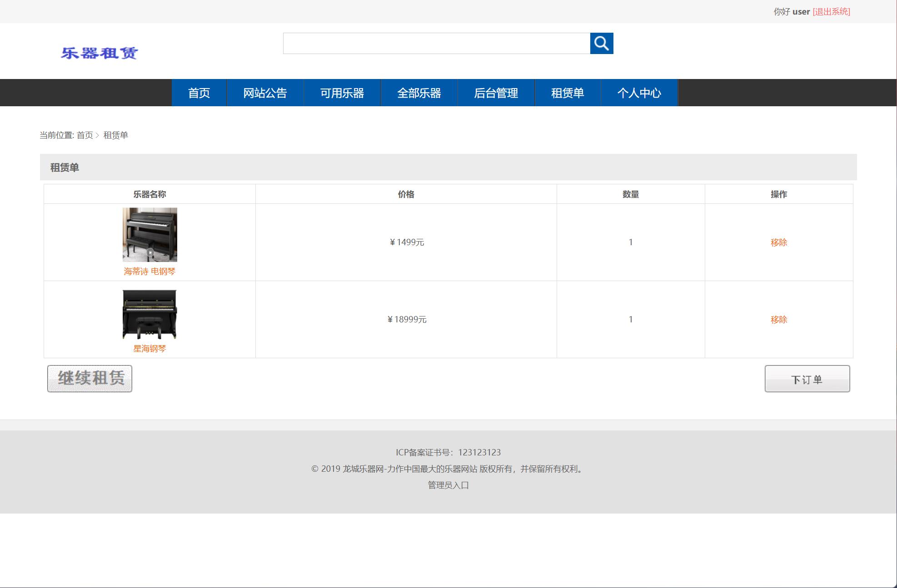
Task: Click the 星海钢琴 name link
Action: click(x=149, y=349)
